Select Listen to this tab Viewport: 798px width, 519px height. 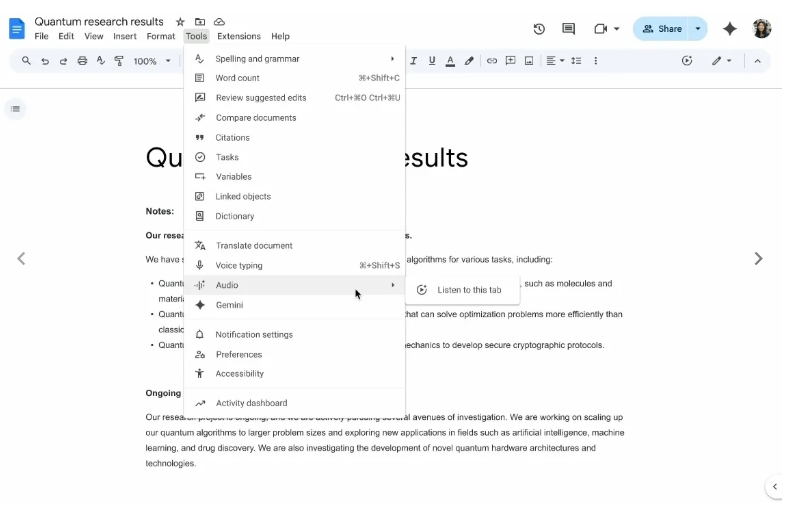point(462,290)
